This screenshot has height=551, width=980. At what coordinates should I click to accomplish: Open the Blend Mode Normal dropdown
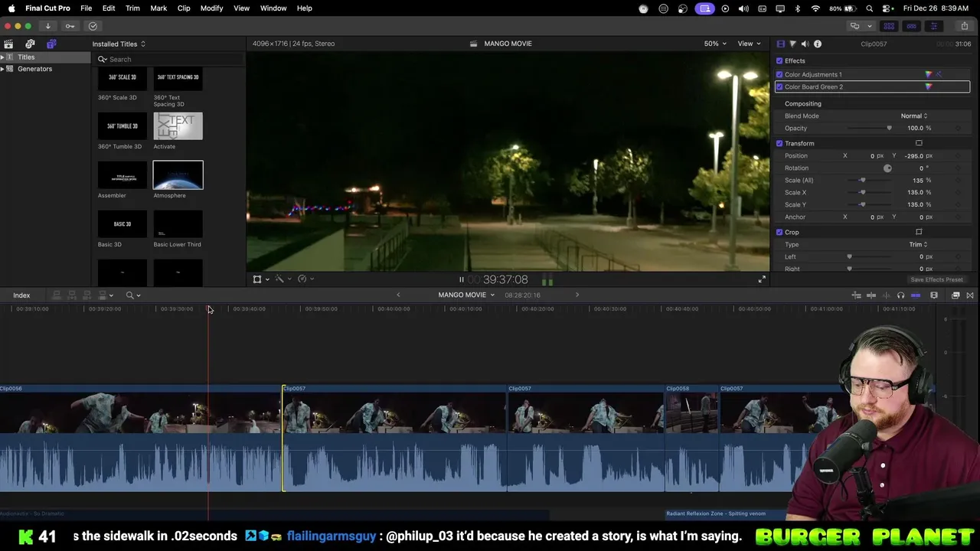tap(914, 116)
